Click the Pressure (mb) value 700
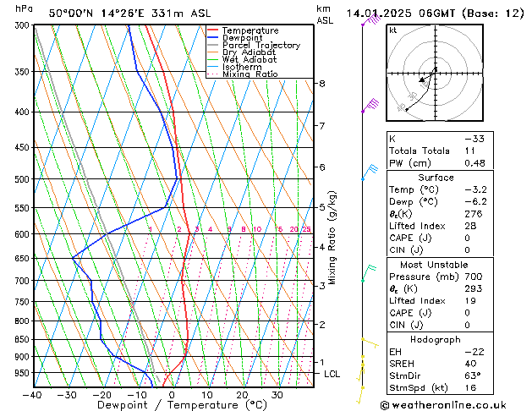 coord(474,277)
